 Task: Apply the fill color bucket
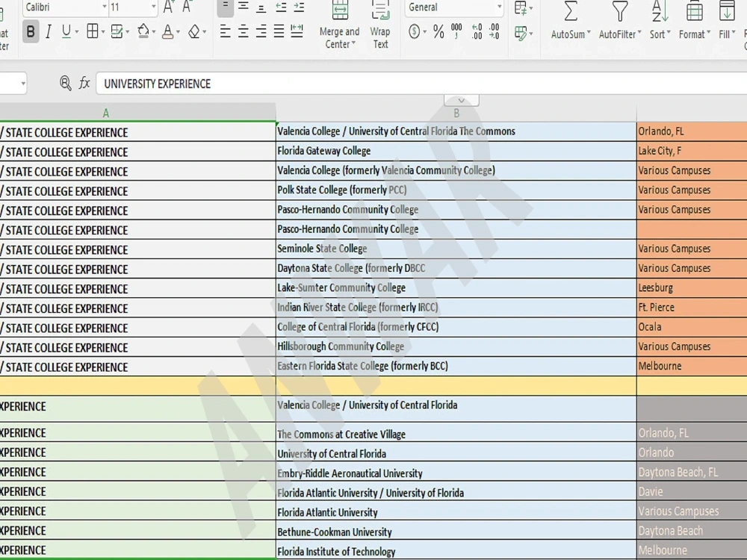(143, 32)
